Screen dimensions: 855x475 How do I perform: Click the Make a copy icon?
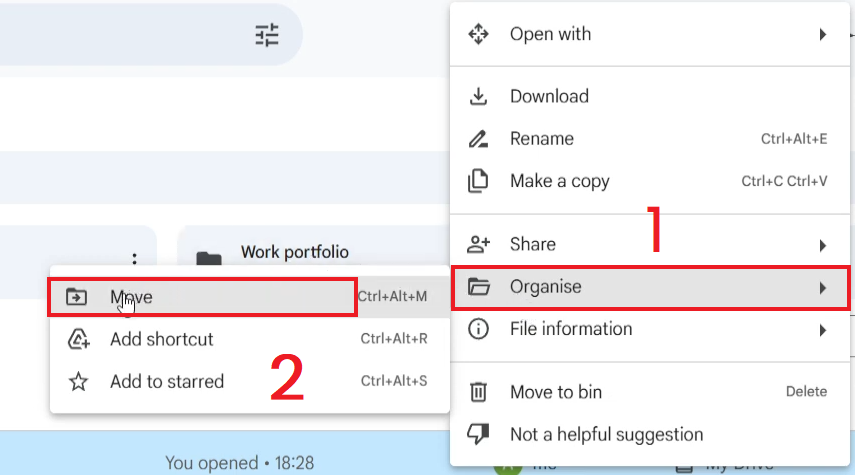pyautogui.click(x=478, y=181)
